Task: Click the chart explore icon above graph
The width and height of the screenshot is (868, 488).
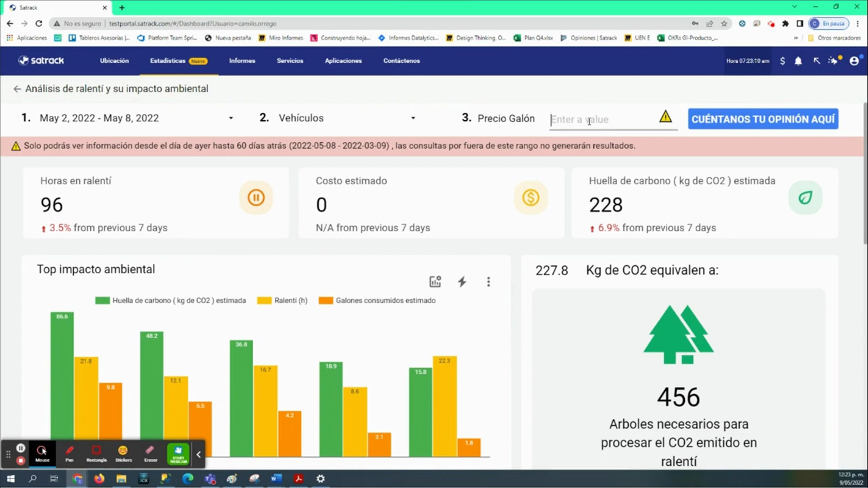Action: tap(435, 282)
